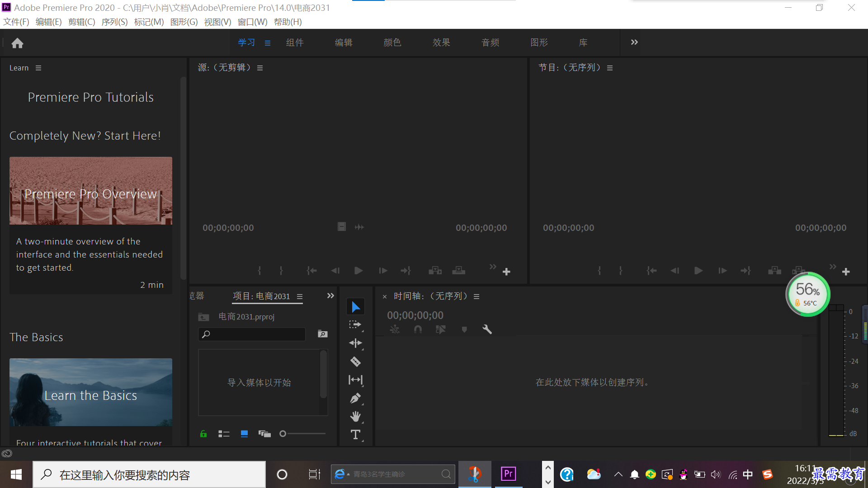Expand hidden project panel tabs chevron
The width and height of the screenshot is (868, 488).
pos(330,296)
